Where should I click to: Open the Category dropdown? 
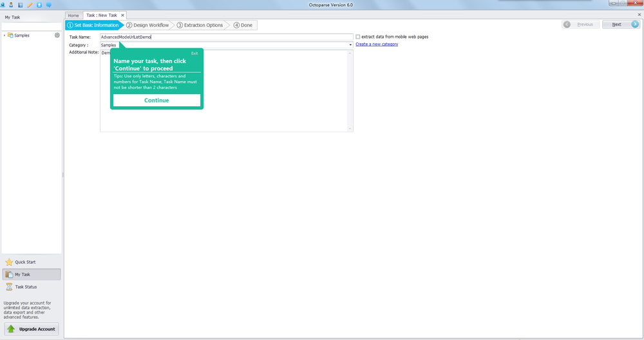[x=350, y=45]
